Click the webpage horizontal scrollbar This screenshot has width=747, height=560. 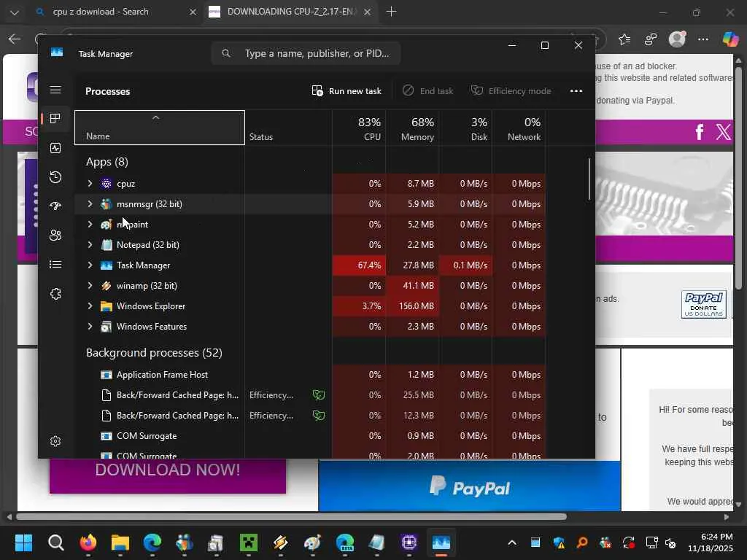pos(292,517)
